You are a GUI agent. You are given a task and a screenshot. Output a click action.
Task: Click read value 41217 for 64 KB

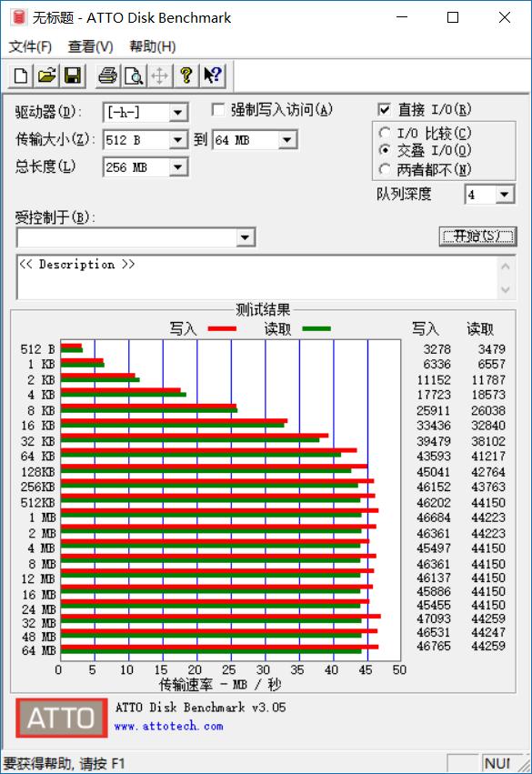click(488, 456)
